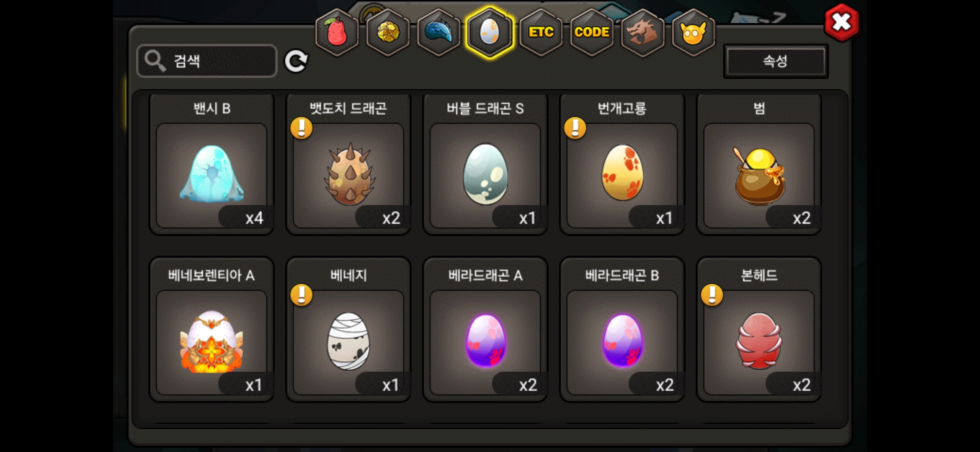Open the yellow horned creature tab
Screen dimensions: 980x452
coord(693,33)
